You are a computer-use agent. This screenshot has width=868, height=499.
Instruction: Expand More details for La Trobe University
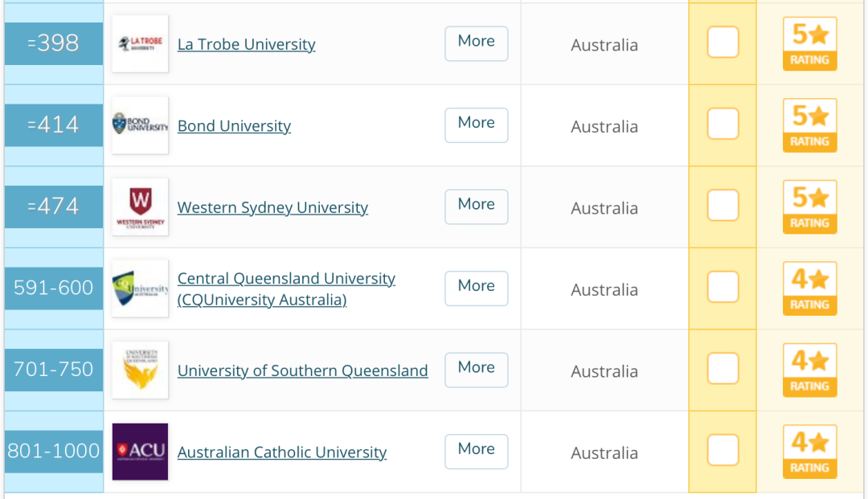[476, 43]
